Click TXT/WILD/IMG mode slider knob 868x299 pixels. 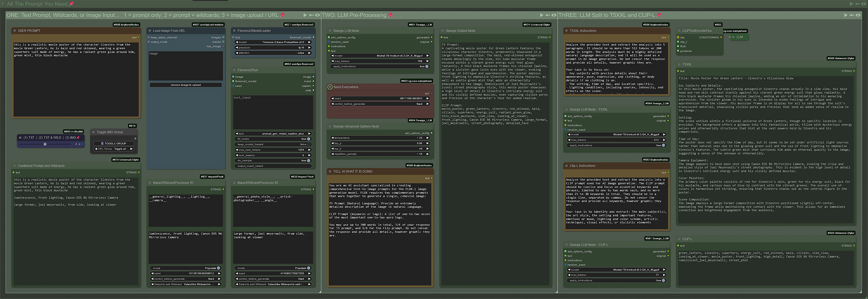pyautogui.click(x=45, y=144)
